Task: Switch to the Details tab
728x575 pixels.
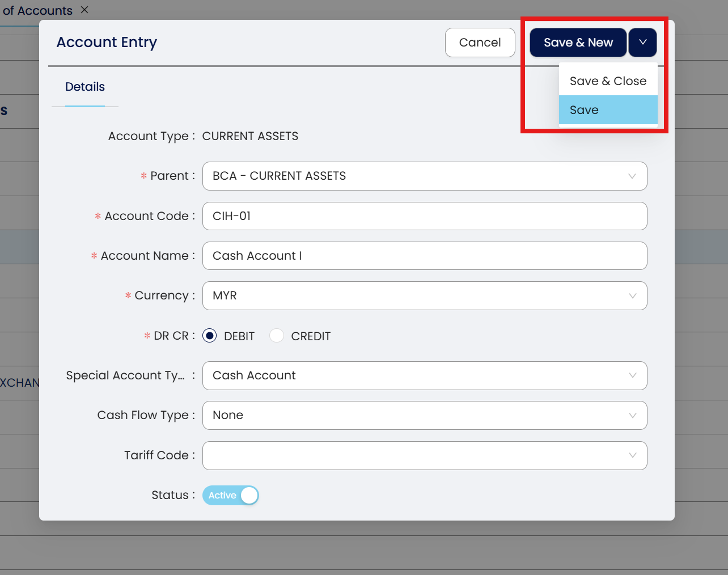Action: [x=85, y=87]
